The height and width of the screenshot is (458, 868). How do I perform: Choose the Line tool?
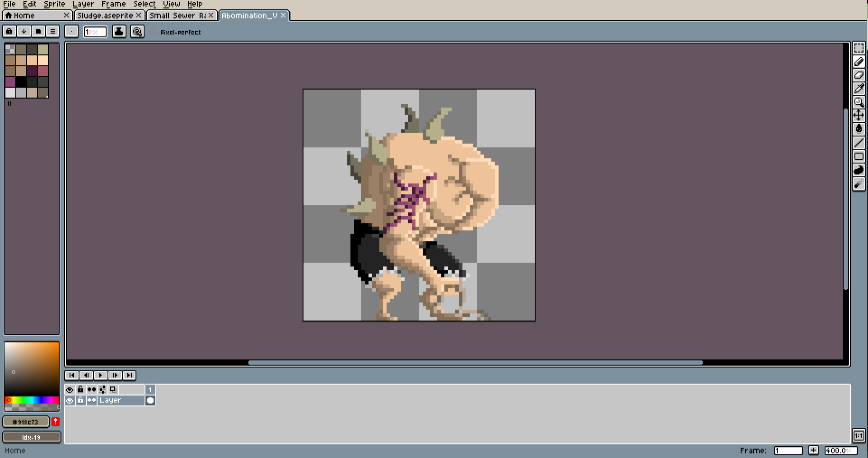[860, 143]
